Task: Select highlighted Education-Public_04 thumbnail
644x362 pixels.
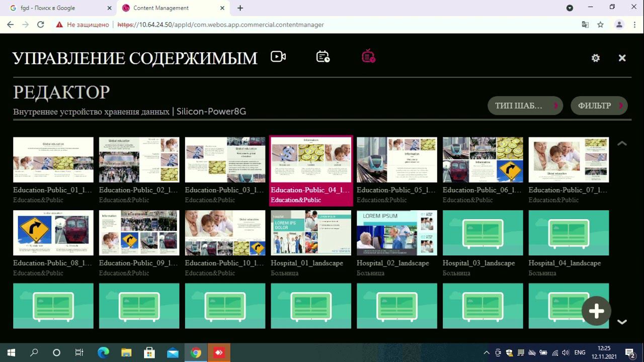Action: [x=311, y=159]
